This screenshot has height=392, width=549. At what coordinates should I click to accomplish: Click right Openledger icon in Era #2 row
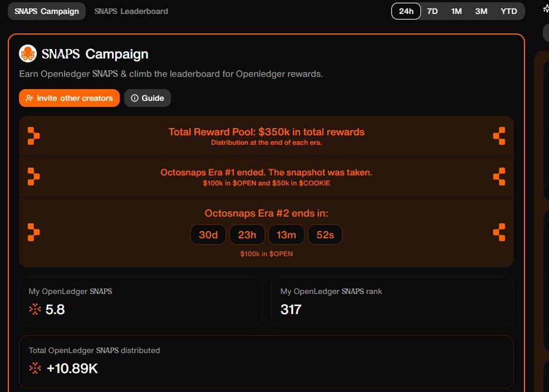coord(499,232)
